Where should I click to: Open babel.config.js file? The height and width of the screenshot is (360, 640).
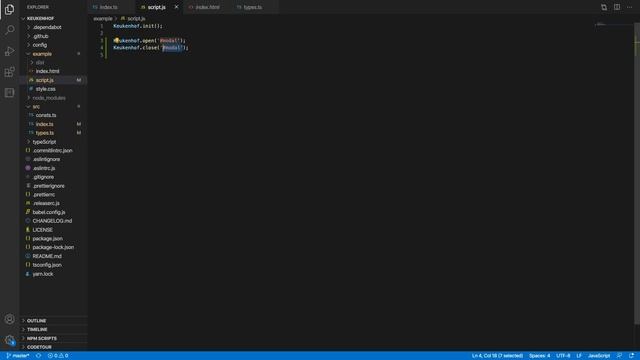click(x=49, y=212)
